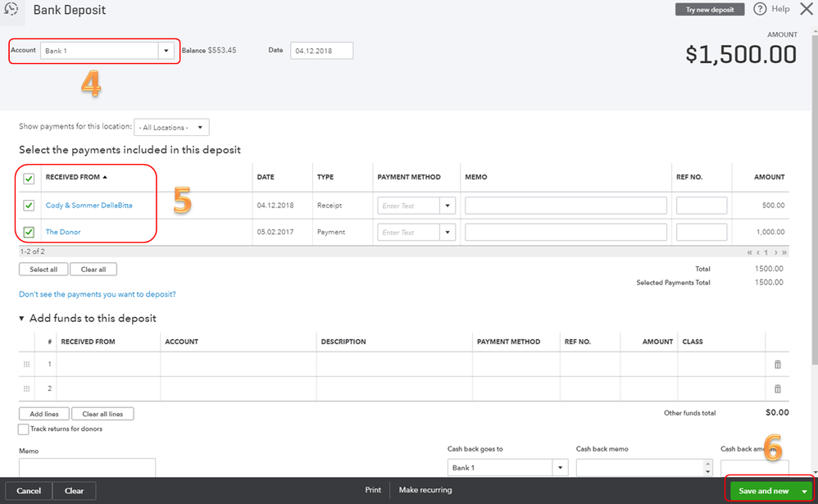
Task: Collapse Add funds to this deposit section
Action: coord(22,318)
